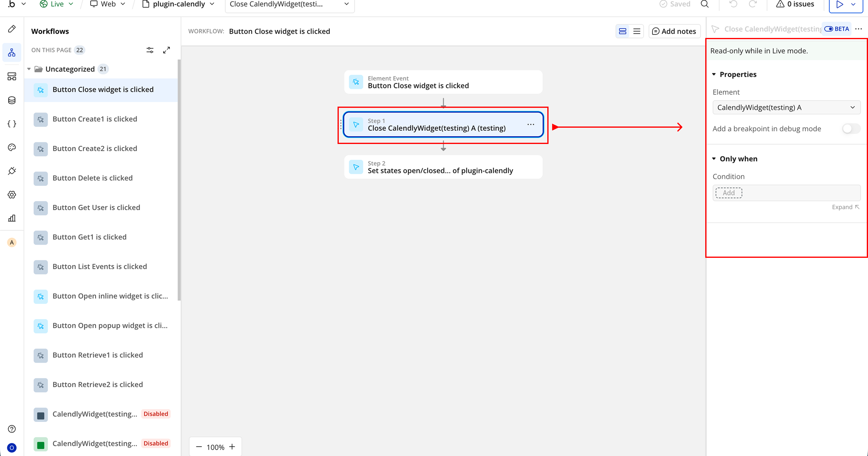Open the CalendlyWidget(testing) A element dropdown
This screenshot has height=456, width=868.
[786, 108]
